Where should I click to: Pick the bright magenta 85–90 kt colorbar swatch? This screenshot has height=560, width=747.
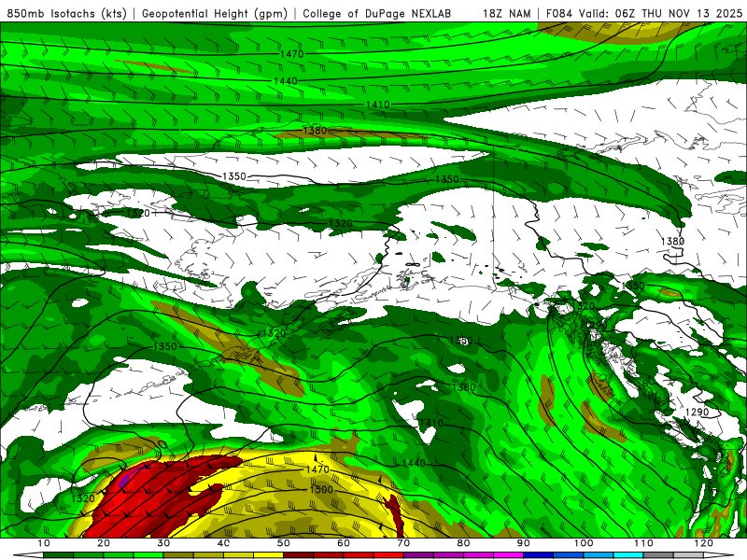point(508,554)
